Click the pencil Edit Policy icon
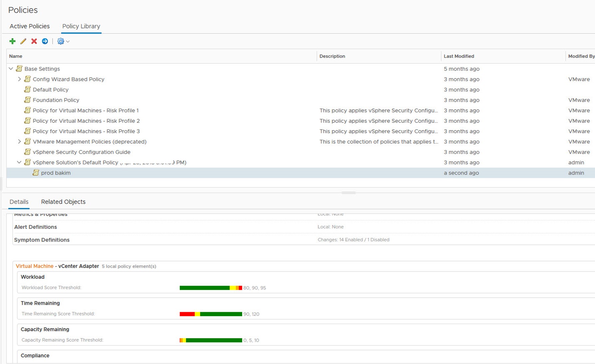This screenshot has width=595, height=364. (23, 41)
